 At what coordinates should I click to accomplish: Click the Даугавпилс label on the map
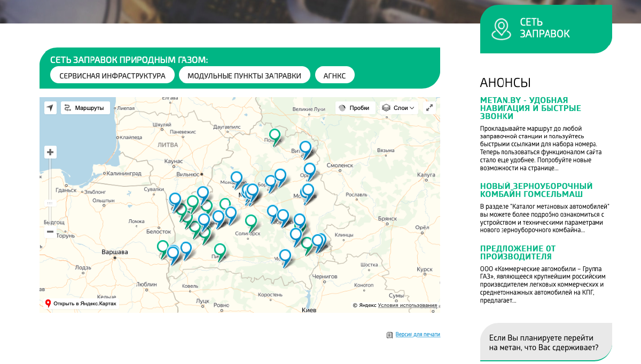click(228, 127)
